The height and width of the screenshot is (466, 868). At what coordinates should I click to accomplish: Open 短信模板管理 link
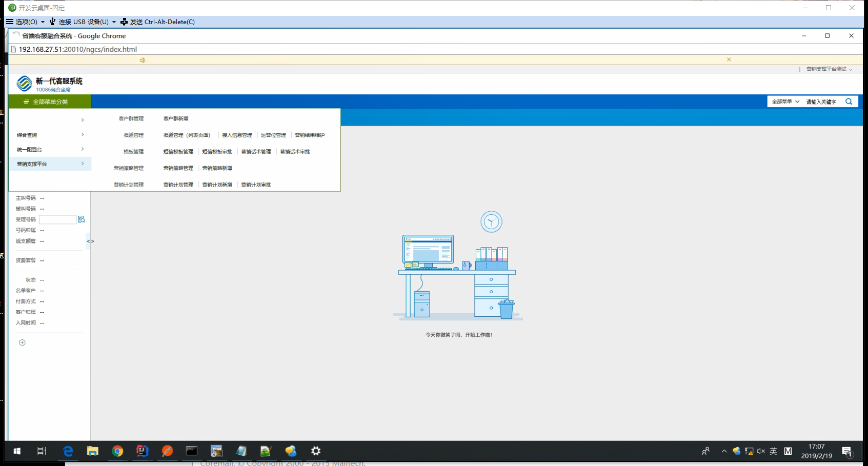[178, 151]
